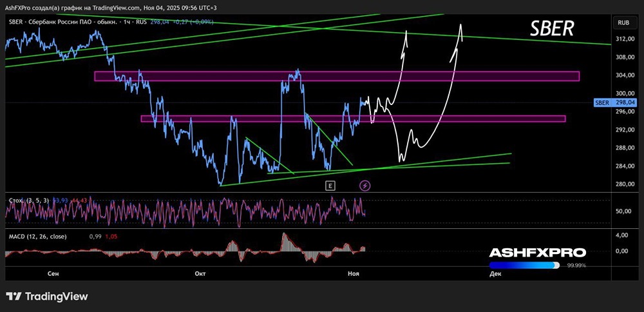The width and height of the screenshot is (644, 312).
Task: Click the stochastic 50,00 axis label
Action: coord(622,211)
